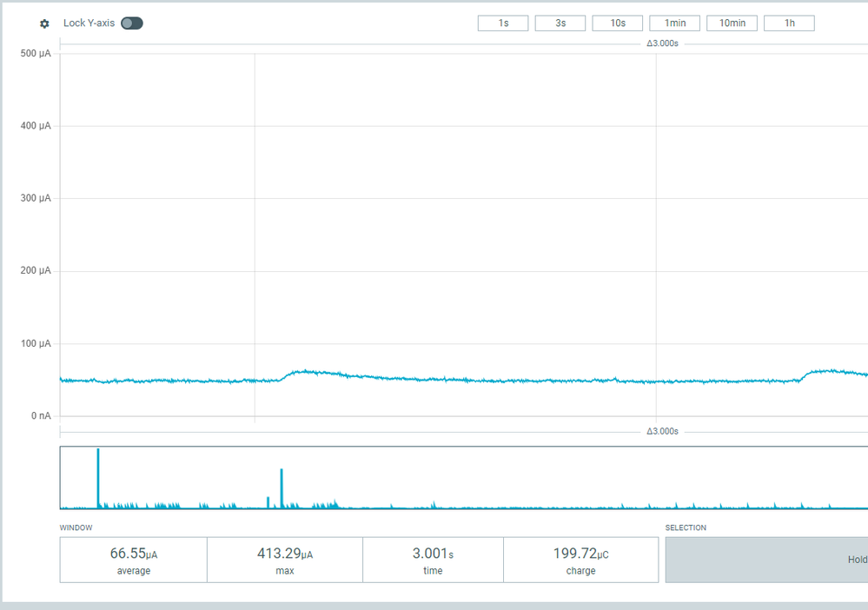Screen dimensions: 868x610
Task: Click the 500 µA axis label
Action: [36, 54]
